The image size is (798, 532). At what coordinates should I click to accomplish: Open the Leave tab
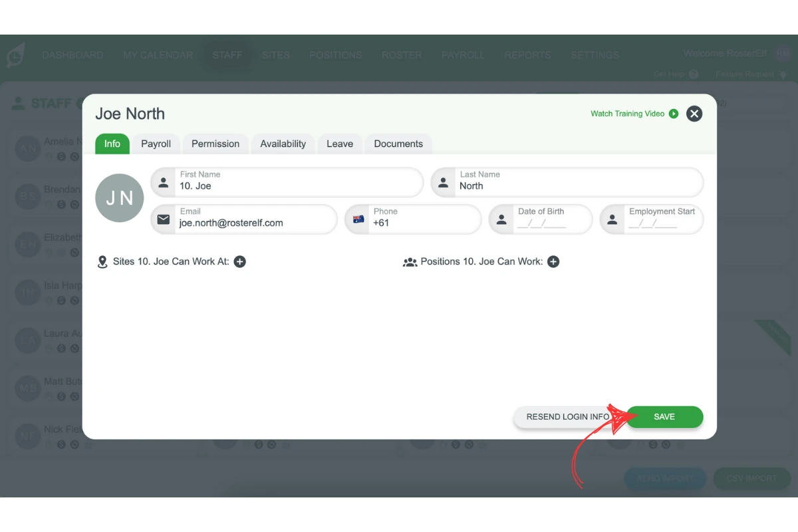click(x=340, y=144)
